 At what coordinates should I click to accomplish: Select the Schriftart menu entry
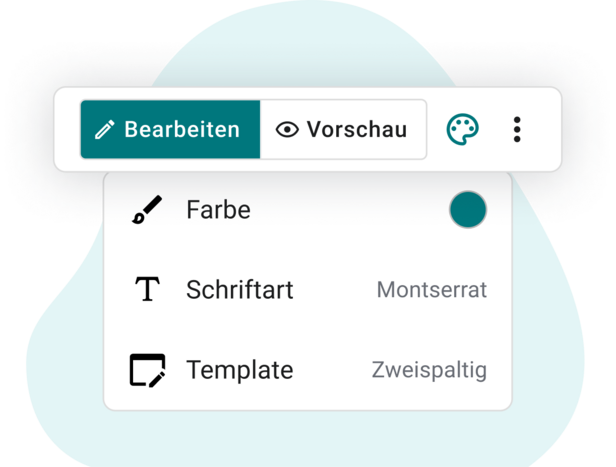point(308,290)
